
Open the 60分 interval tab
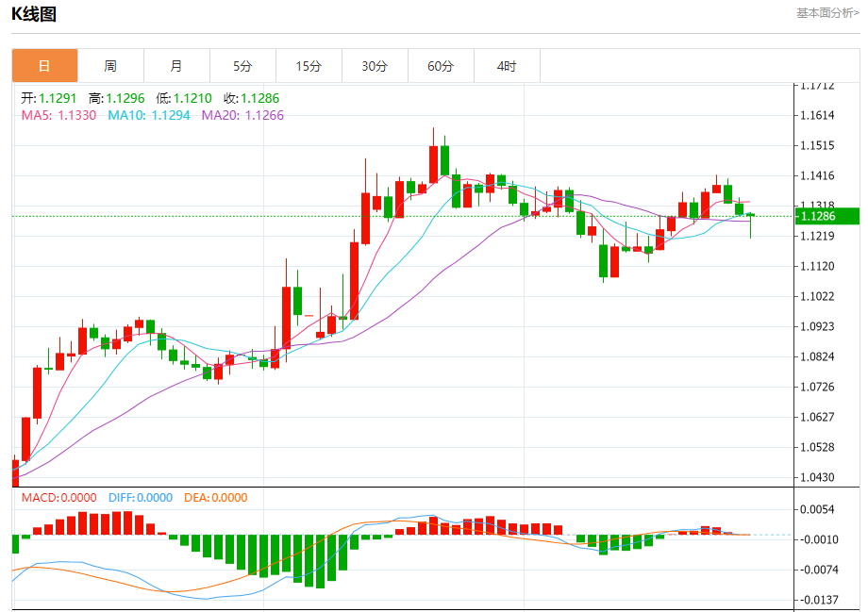(441, 66)
